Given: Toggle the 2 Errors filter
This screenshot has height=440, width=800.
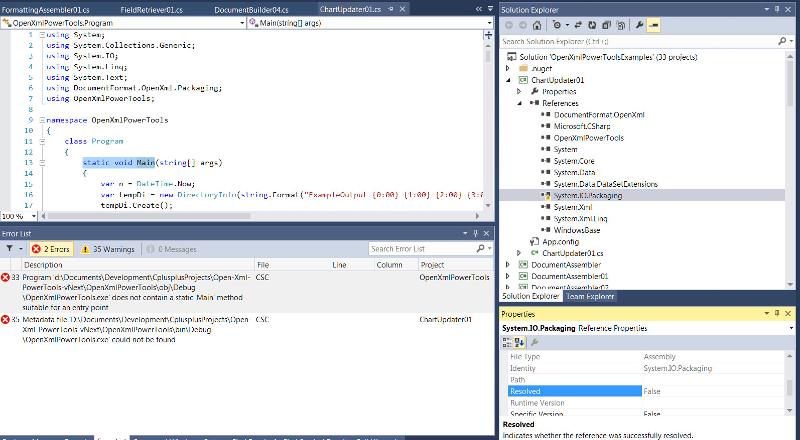Looking at the screenshot, I should click(x=52, y=248).
